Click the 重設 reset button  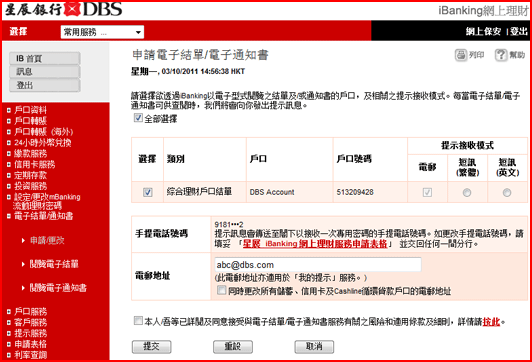pyautogui.click(x=233, y=347)
